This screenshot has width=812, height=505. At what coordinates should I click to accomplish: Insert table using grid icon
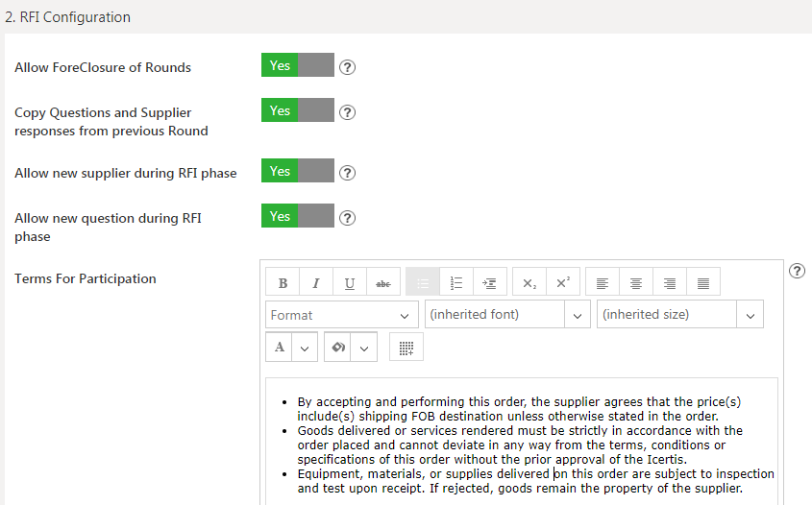pyautogui.click(x=406, y=348)
